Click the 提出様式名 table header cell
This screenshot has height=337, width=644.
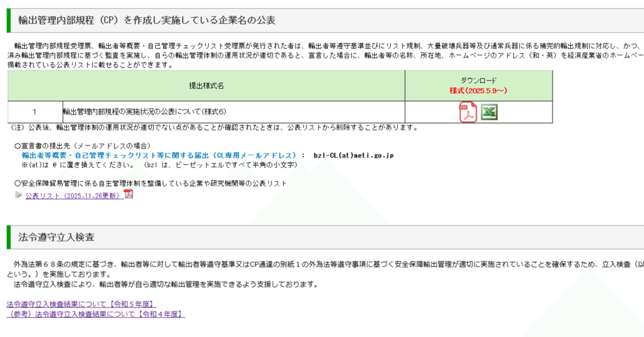(206, 86)
